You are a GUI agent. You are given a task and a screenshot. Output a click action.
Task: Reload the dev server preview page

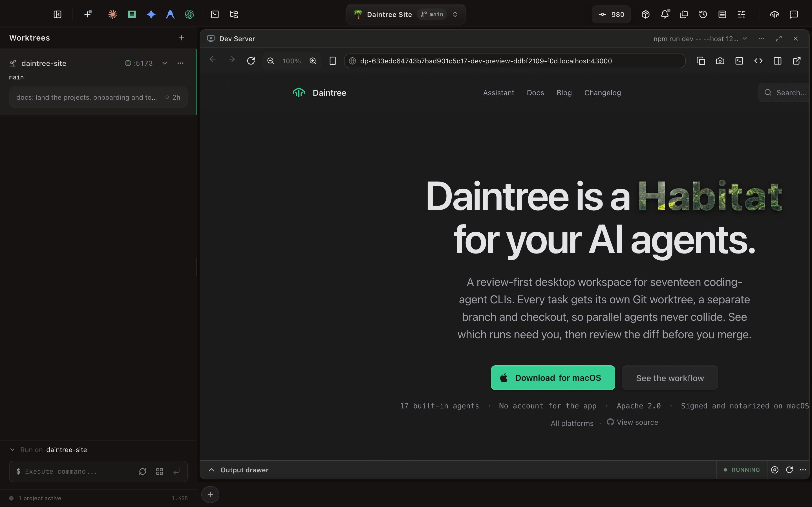point(251,61)
